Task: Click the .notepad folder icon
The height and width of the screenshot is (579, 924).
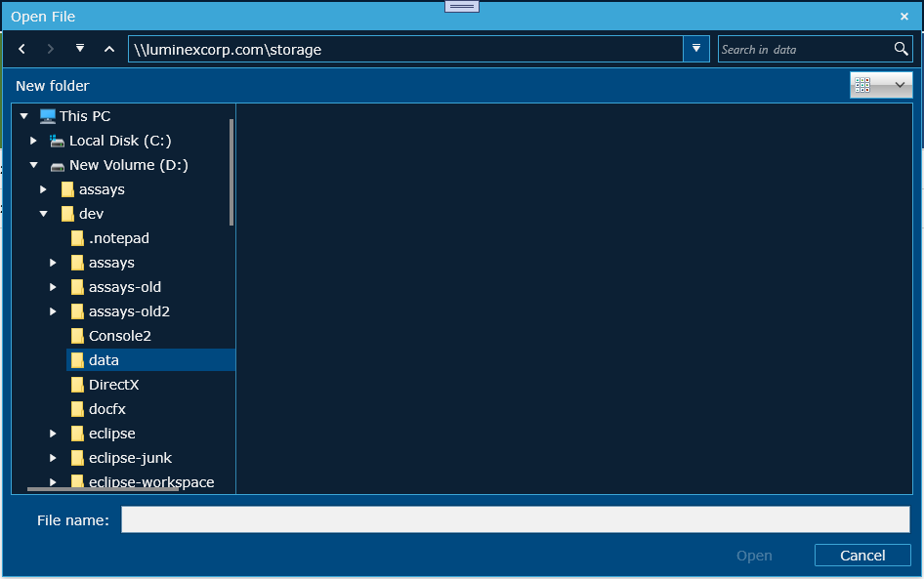Action: (x=77, y=238)
